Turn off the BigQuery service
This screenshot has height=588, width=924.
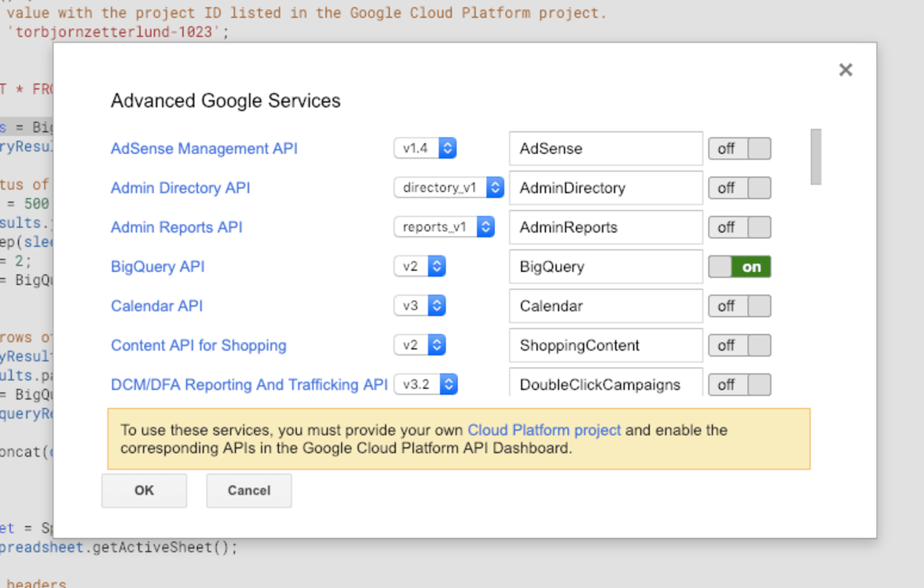[x=739, y=266]
